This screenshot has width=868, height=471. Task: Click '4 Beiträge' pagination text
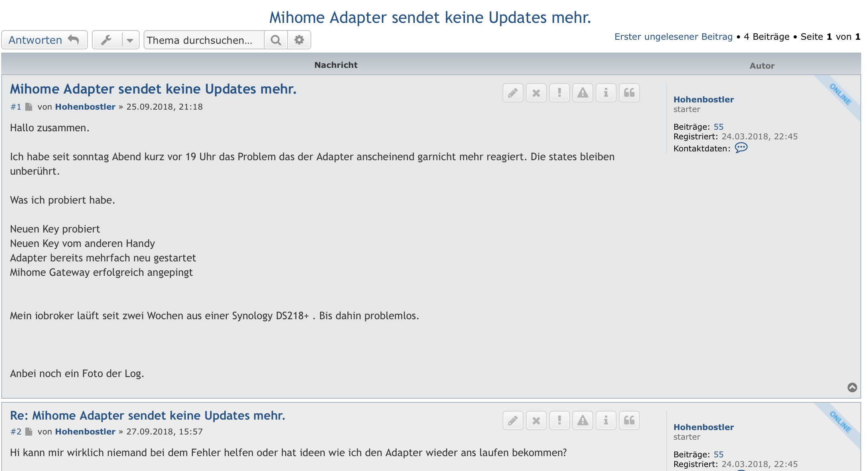(767, 37)
